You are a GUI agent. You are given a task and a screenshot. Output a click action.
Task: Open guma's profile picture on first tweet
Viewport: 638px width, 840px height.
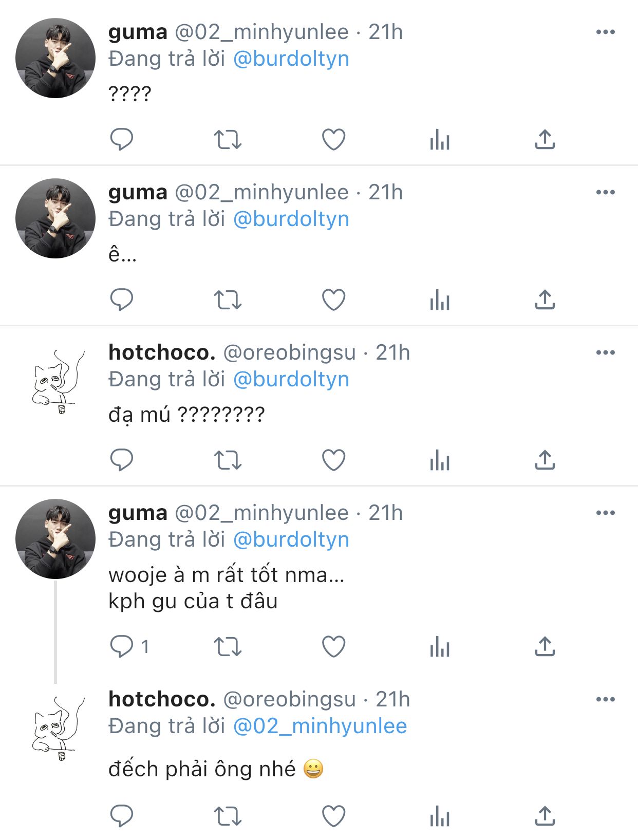[x=55, y=58]
